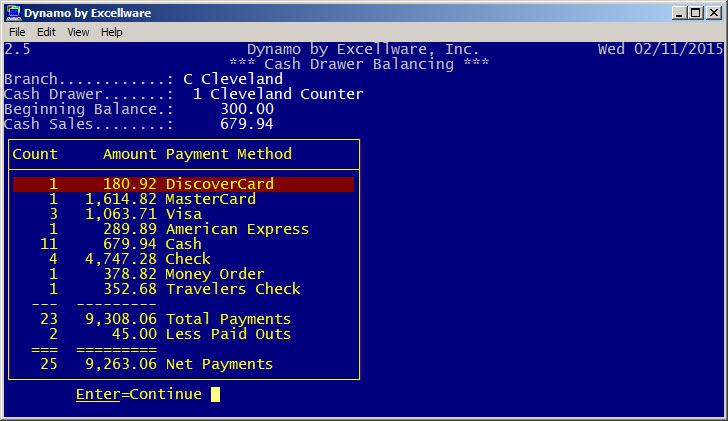Select the Travelers Check payment row
The image size is (728, 421).
click(x=183, y=289)
